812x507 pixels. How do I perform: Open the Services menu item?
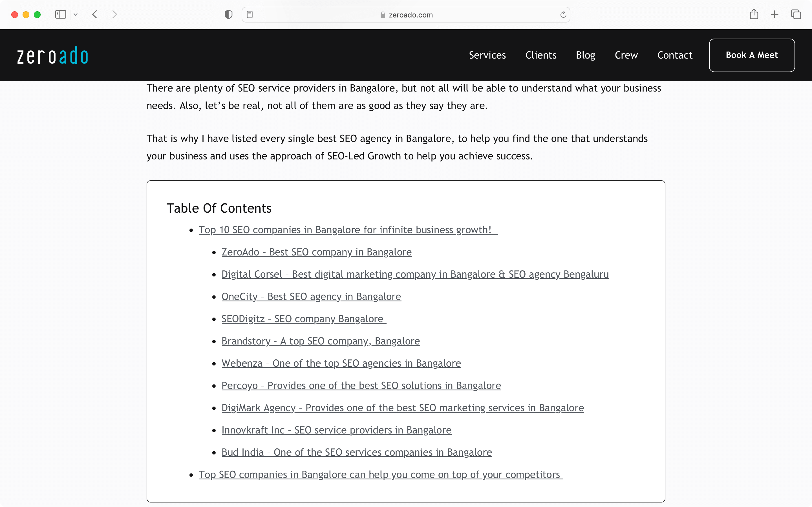coord(487,55)
